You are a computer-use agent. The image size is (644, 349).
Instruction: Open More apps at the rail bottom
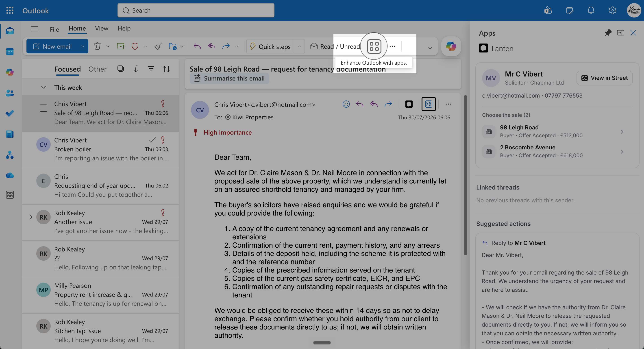tap(10, 195)
